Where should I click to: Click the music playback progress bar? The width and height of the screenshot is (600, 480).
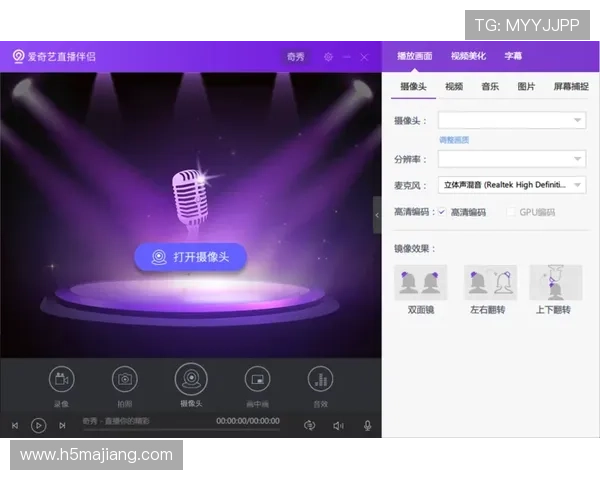[181, 430]
